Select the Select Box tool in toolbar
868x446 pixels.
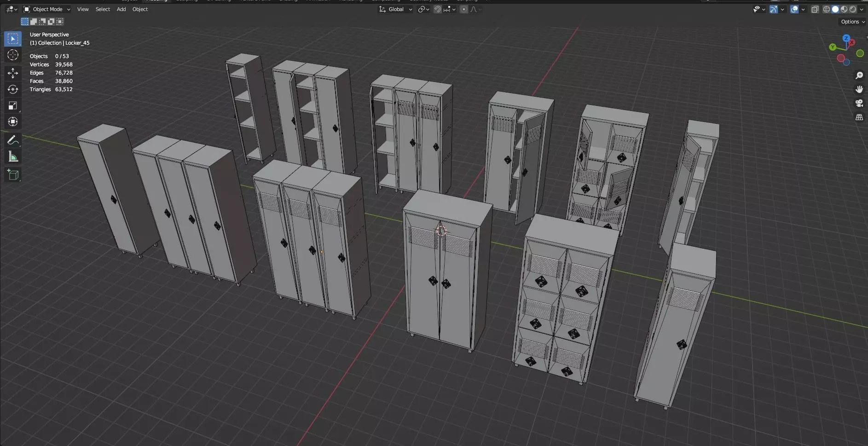13,39
